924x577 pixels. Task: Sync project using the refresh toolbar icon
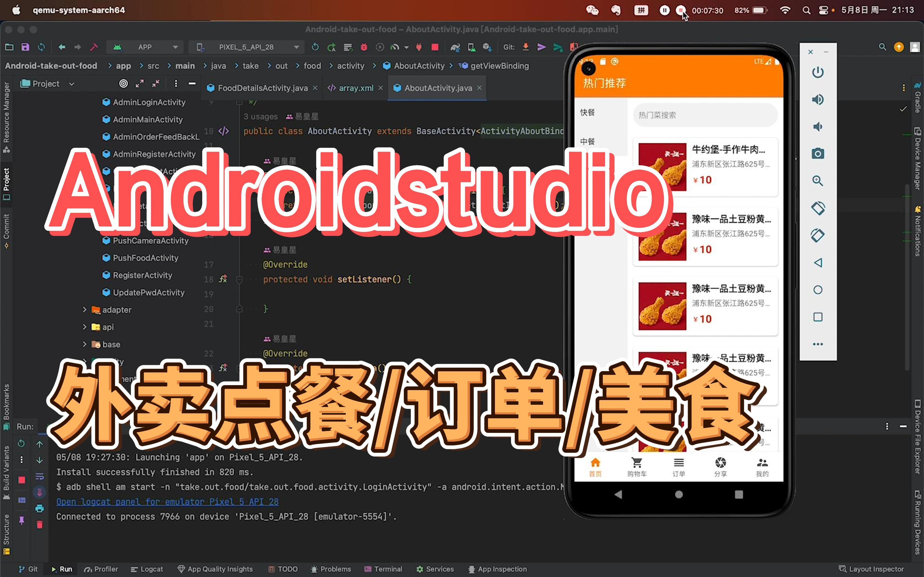[41, 47]
